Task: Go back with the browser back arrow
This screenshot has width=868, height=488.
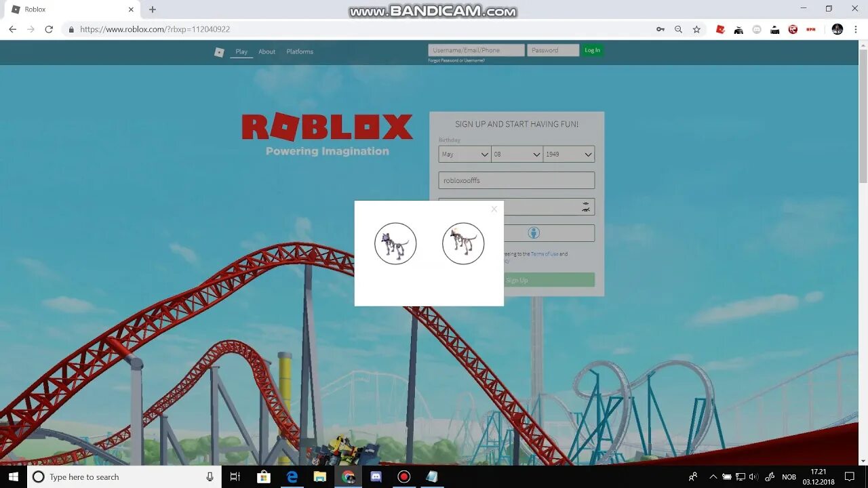Action: coord(12,29)
